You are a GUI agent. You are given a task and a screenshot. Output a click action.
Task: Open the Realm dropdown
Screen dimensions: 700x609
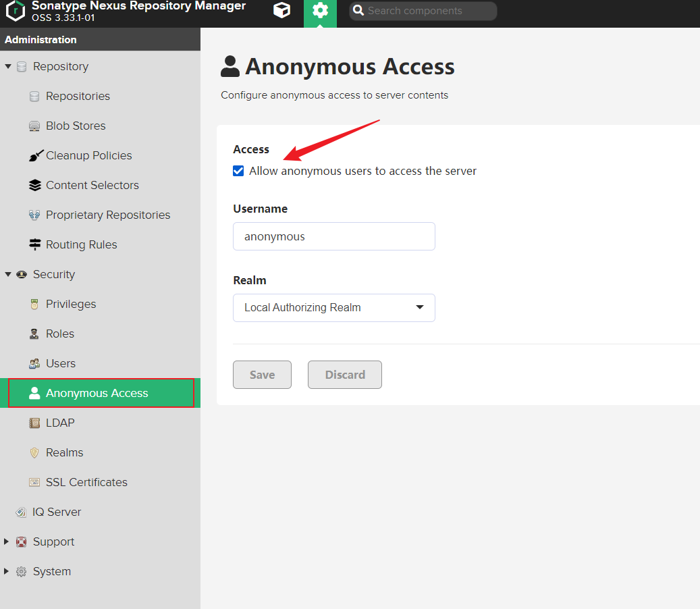[x=334, y=308]
